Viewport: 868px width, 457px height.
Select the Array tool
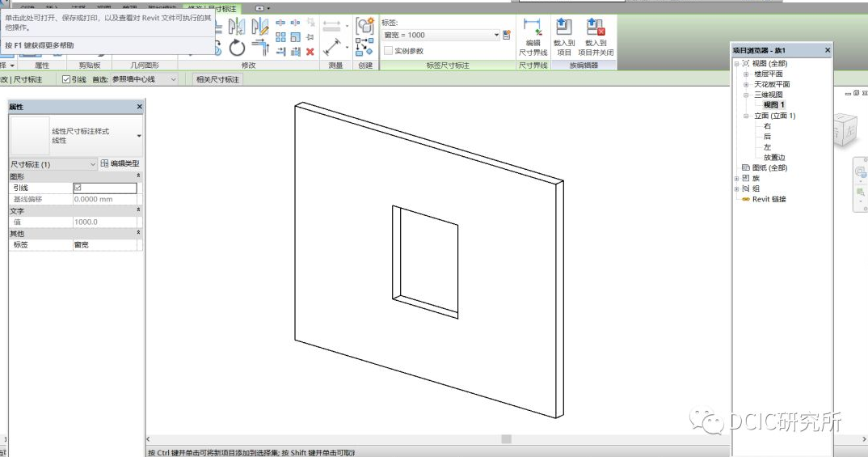[280, 37]
